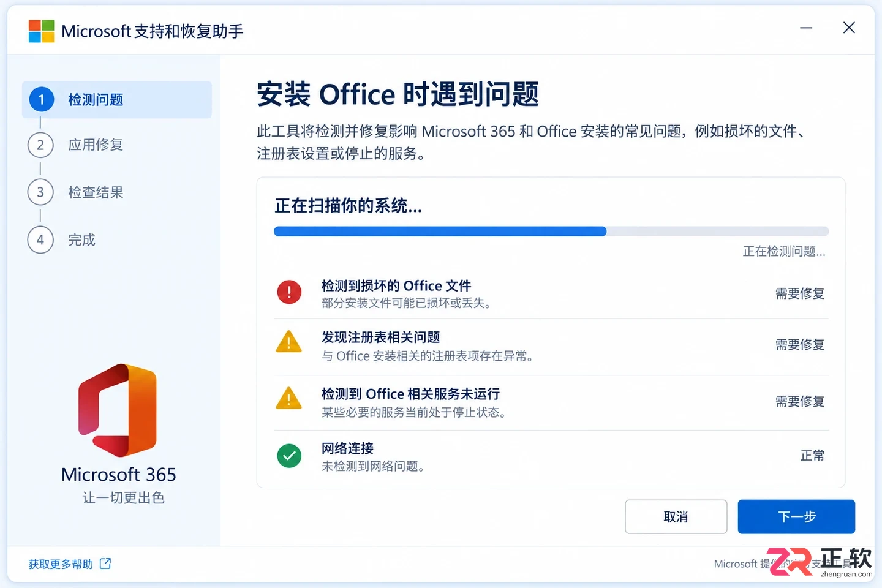This screenshot has width=882, height=588.
Task: Click the red error icon for damaged Office files
Action: tap(289, 292)
